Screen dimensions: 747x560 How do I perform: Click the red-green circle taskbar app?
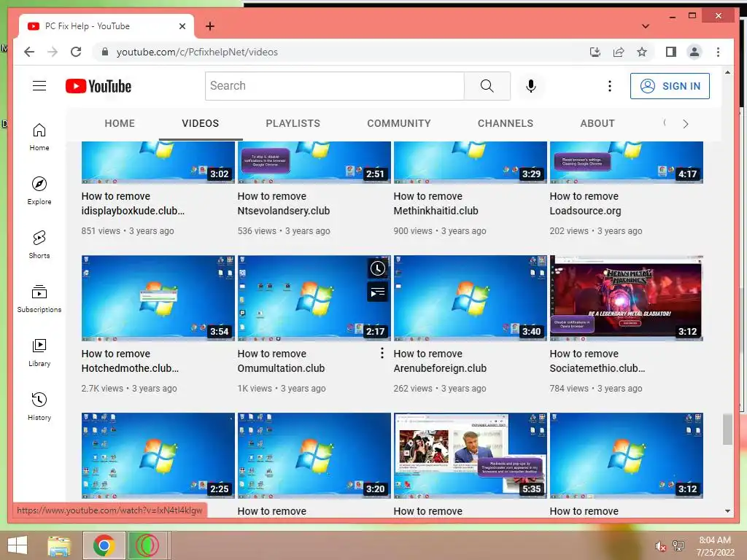pos(147,545)
